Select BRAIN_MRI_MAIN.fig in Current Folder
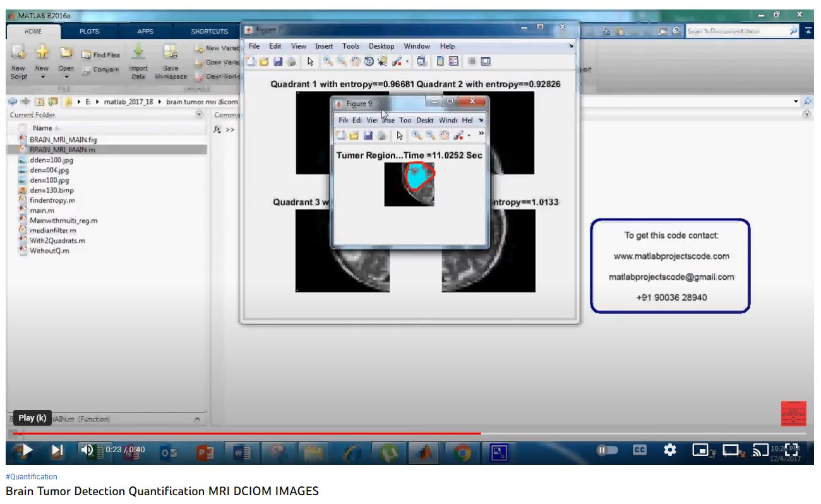 coord(63,140)
